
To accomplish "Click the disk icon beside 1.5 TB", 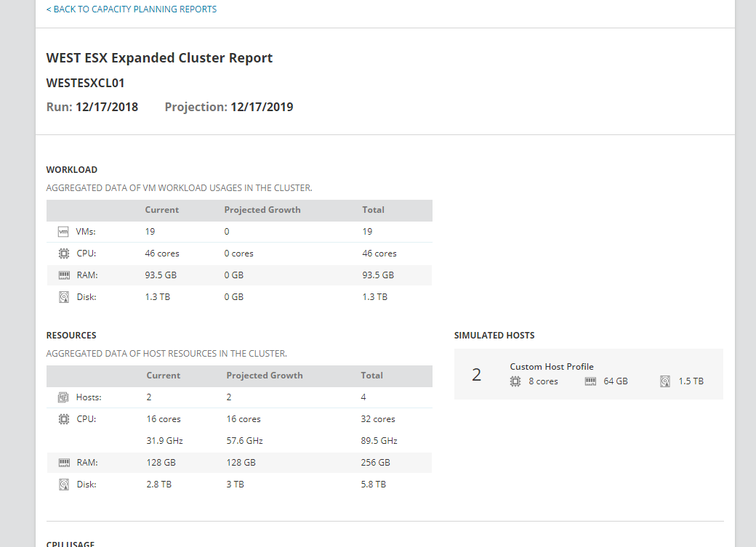I will click(665, 381).
